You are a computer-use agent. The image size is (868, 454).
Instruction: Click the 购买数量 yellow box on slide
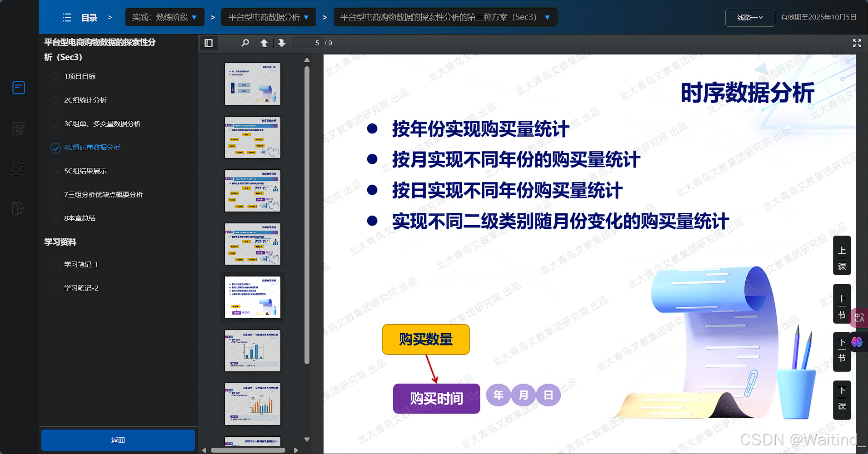coord(426,339)
